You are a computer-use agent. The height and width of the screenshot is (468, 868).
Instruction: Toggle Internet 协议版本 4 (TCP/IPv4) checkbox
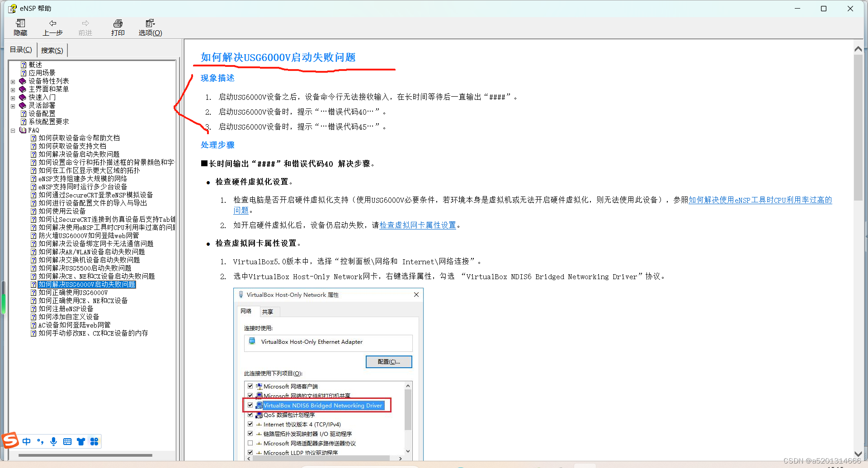pos(250,424)
